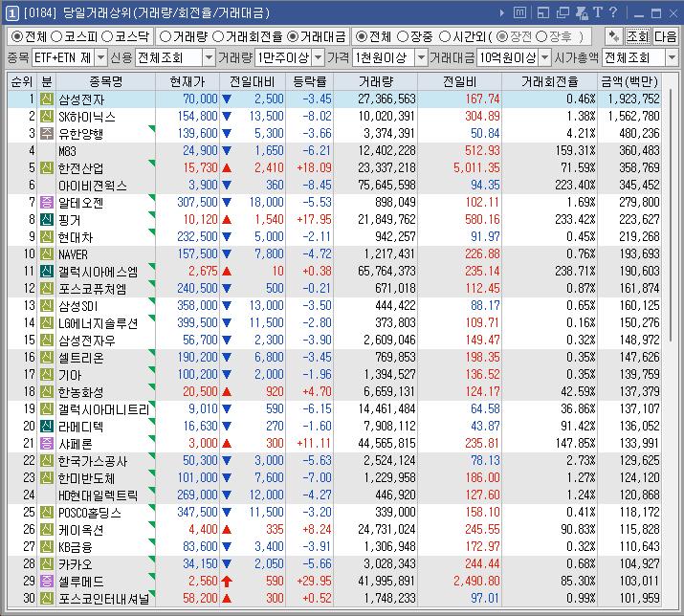Click the vertical scrollbar thumb of the table
Viewport: 684px width, 616px height.
(x=671, y=213)
